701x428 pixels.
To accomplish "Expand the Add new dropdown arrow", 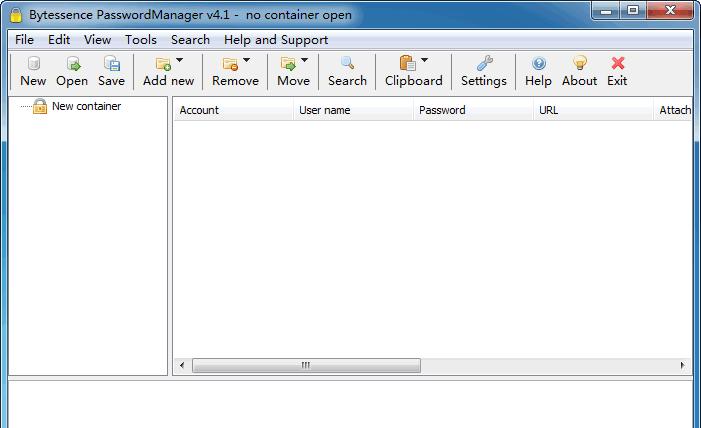I will tap(179, 60).
